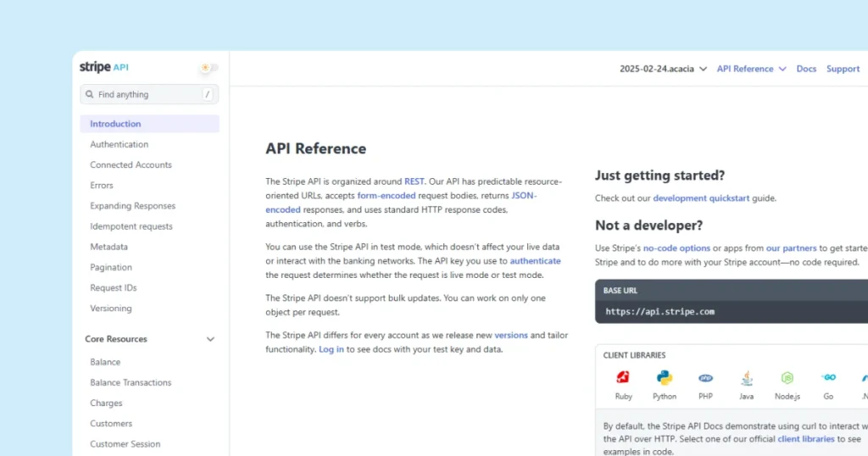Screen dimensions: 868x456
Task: Click the Stripe API logo
Action: 104,67
